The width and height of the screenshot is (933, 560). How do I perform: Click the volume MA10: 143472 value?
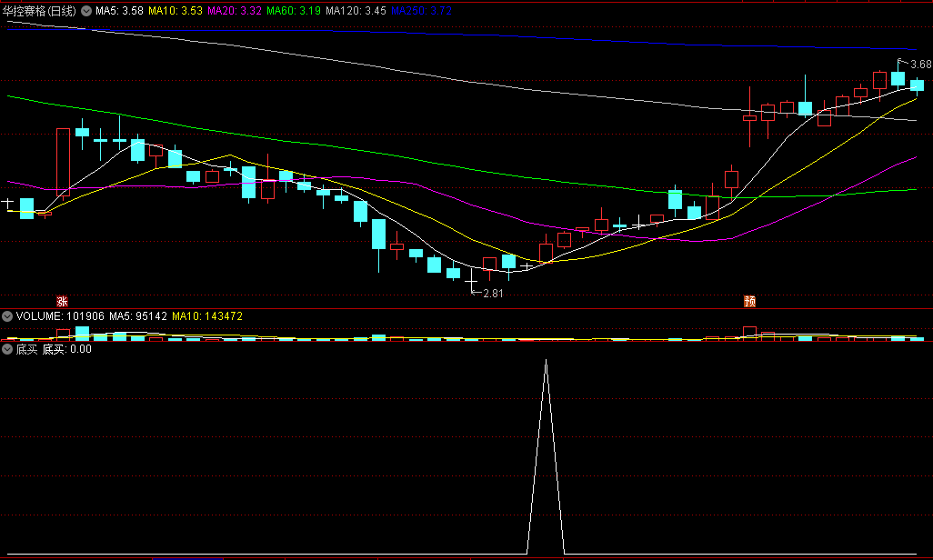(x=207, y=316)
